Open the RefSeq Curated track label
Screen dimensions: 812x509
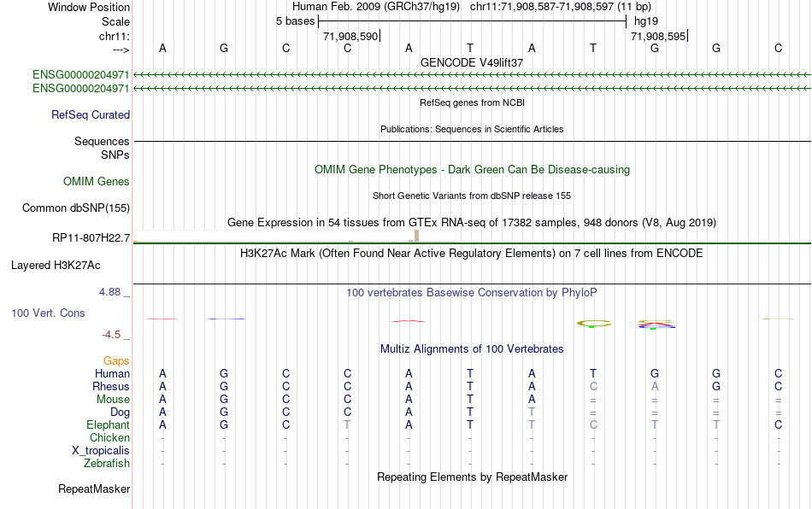(x=90, y=114)
